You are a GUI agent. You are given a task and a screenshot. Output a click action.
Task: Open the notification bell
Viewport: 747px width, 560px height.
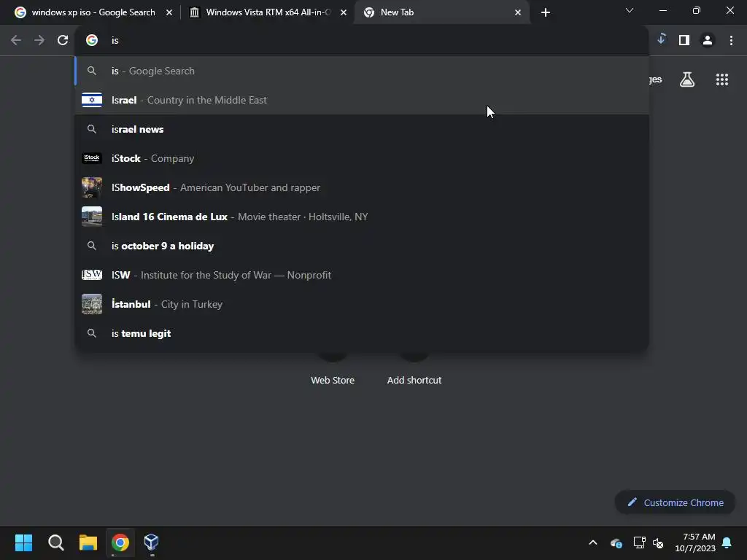pos(727,542)
